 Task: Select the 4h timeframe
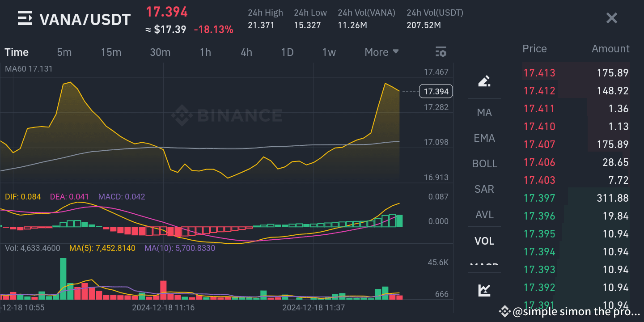click(x=246, y=52)
